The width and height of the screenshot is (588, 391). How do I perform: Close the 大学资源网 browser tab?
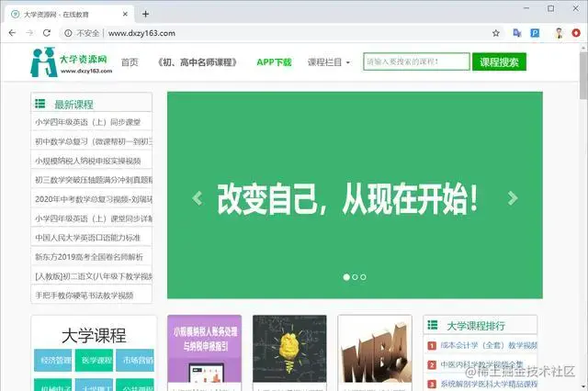[x=125, y=14]
